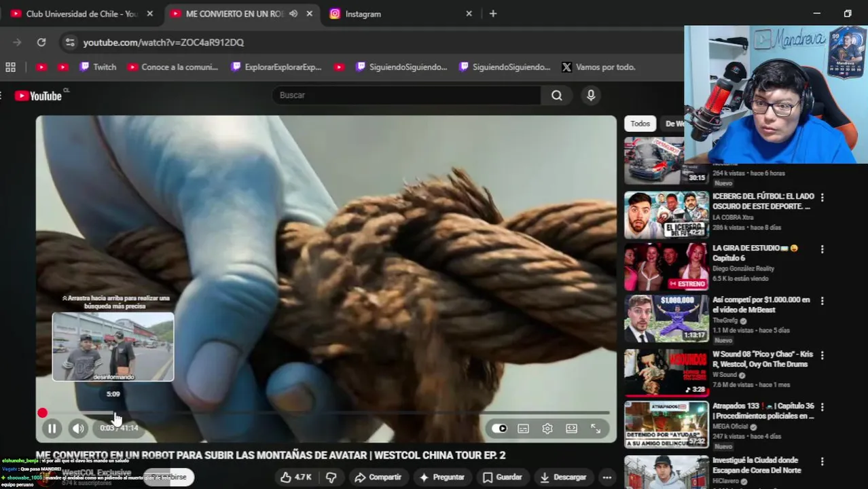Screen dimensions: 868x489
Task: Open the apps grid in bookmarks bar
Action: click(x=10, y=67)
